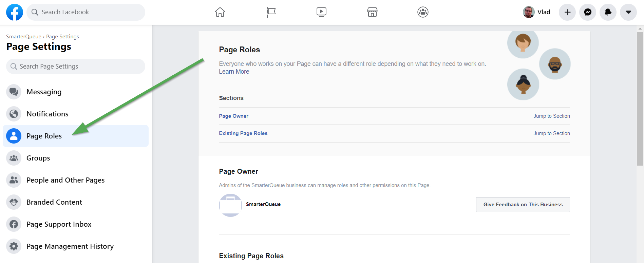Click the Learn More link
The width and height of the screenshot is (644, 263).
(234, 72)
